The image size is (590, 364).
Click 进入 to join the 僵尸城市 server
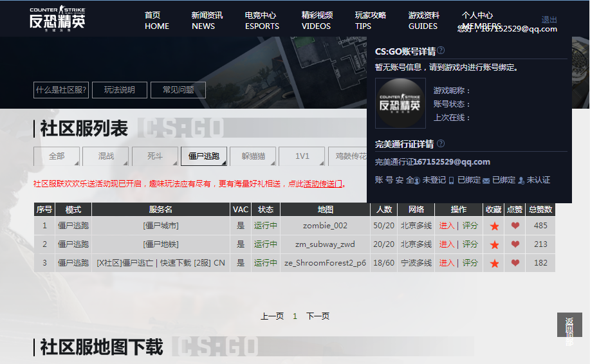447,226
